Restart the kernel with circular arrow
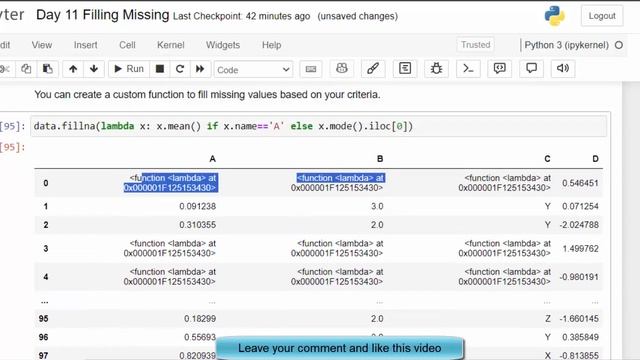640x360 pixels. [x=180, y=69]
